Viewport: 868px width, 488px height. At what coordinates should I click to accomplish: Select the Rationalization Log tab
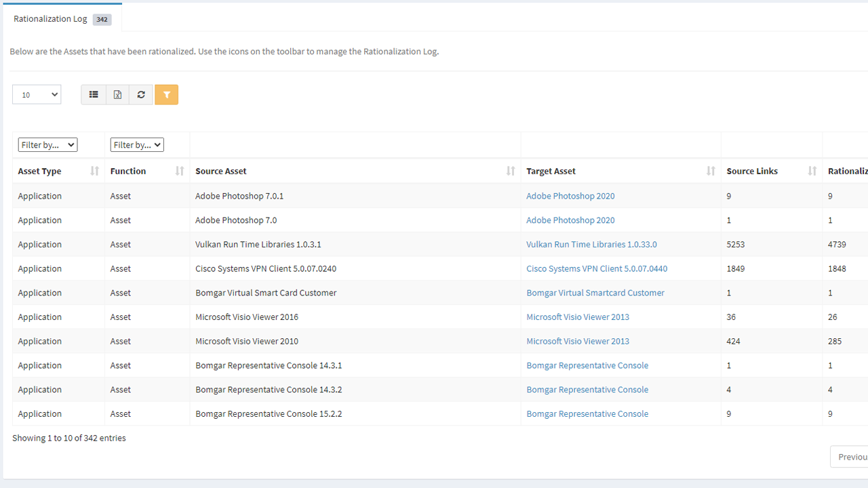(62, 19)
